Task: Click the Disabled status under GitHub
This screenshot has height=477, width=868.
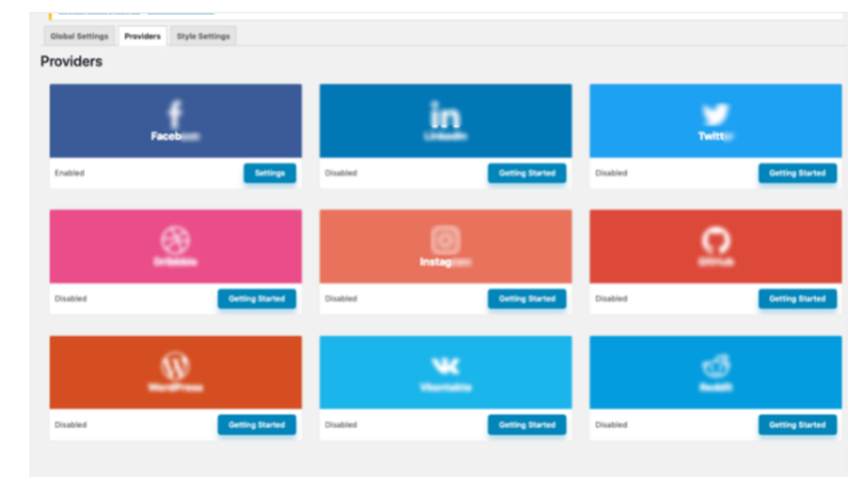Action: coord(611,299)
